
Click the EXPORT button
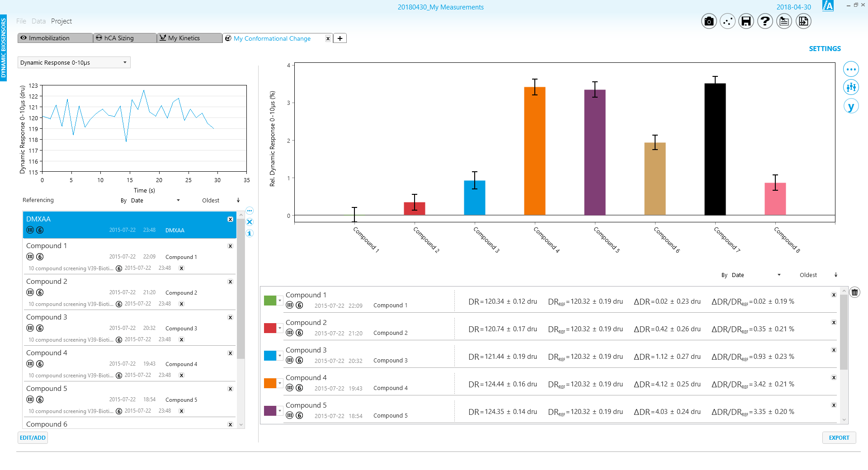click(x=839, y=437)
